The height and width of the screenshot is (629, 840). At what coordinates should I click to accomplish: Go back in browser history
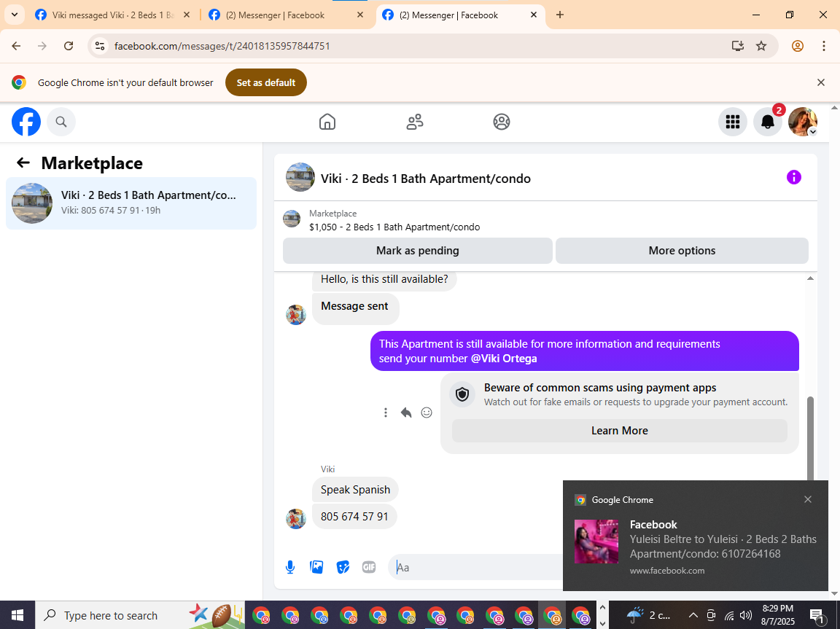click(16, 46)
